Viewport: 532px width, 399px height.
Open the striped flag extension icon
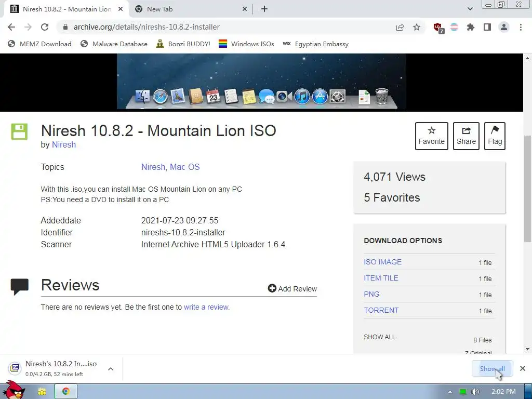tap(454, 27)
